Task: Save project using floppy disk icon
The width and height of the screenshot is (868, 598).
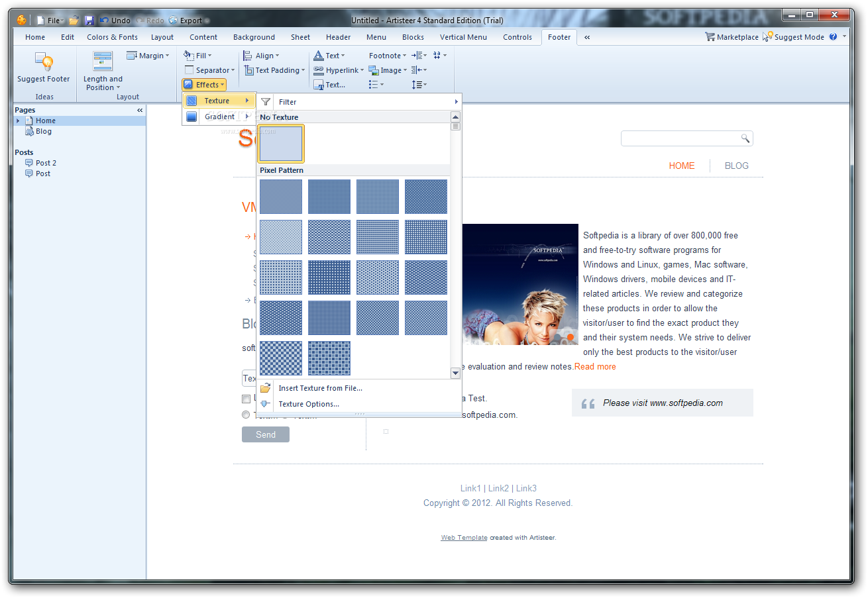Action: [x=89, y=21]
